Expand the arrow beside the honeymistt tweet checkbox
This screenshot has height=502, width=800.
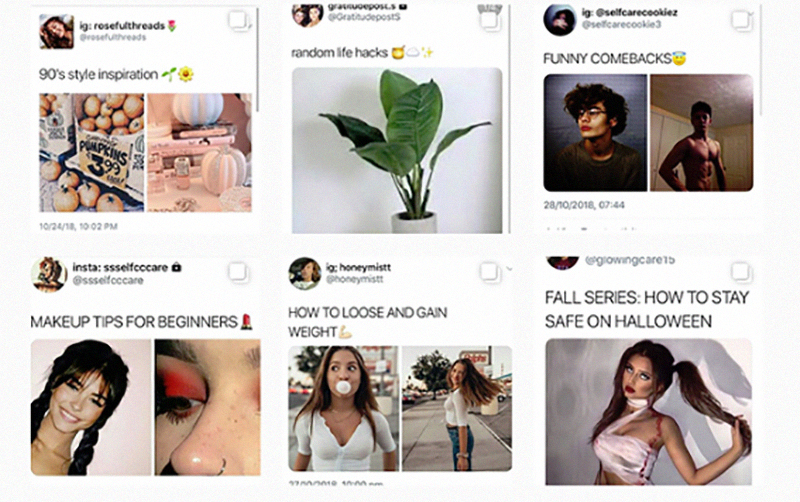click(x=509, y=268)
